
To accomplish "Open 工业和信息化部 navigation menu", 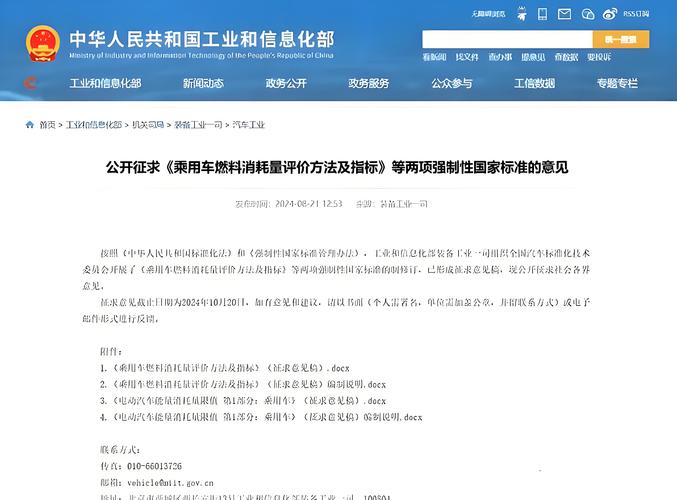I will tap(105, 83).
